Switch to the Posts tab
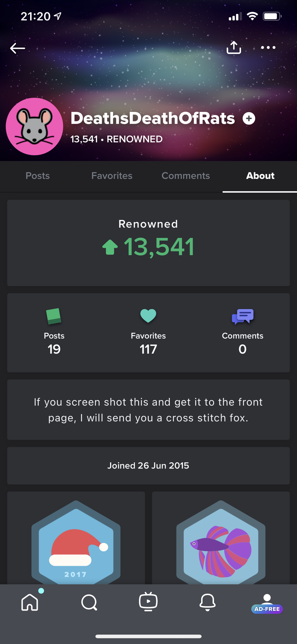The width and height of the screenshot is (297, 644). point(38,176)
